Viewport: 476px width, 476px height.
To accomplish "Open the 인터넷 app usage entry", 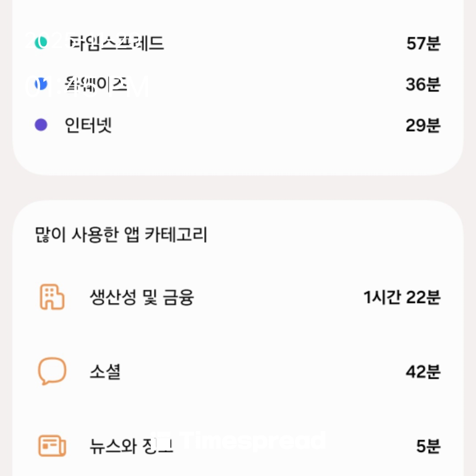I will click(x=88, y=126).
